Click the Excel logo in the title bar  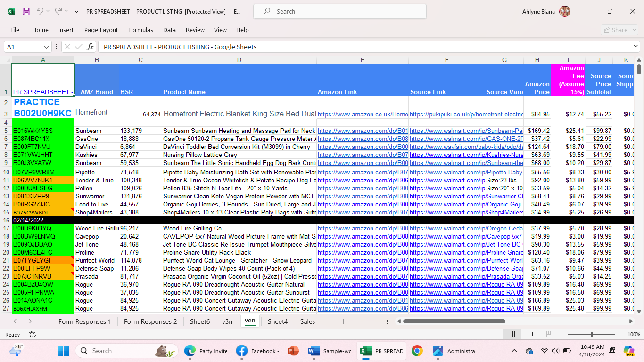(11, 11)
